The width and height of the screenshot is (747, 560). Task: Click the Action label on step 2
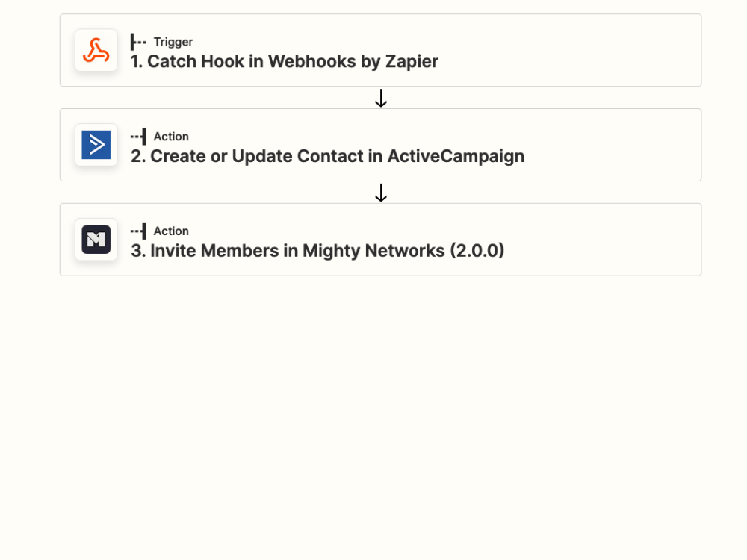click(x=172, y=137)
